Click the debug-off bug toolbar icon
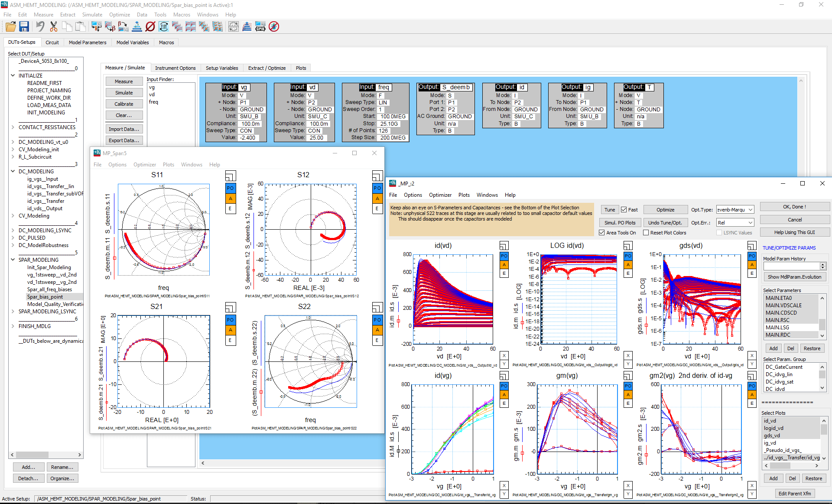The width and height of the screenshot is (832, 504). pos(274,26)
